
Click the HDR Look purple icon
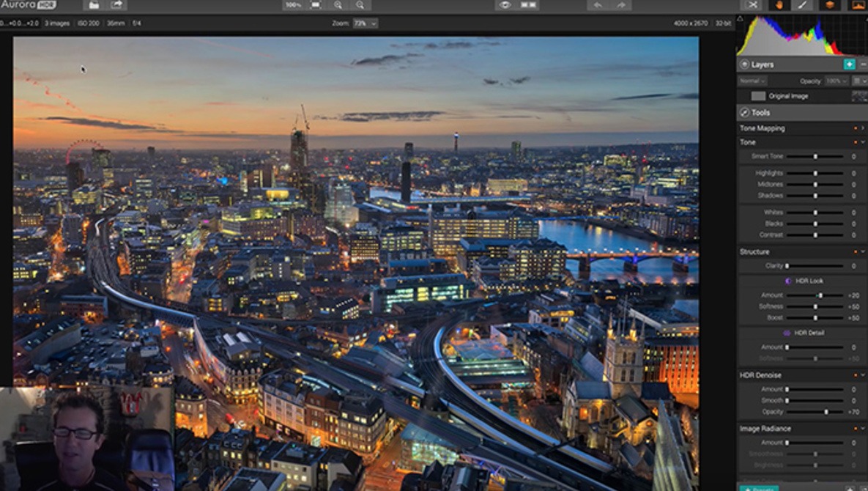788,281
